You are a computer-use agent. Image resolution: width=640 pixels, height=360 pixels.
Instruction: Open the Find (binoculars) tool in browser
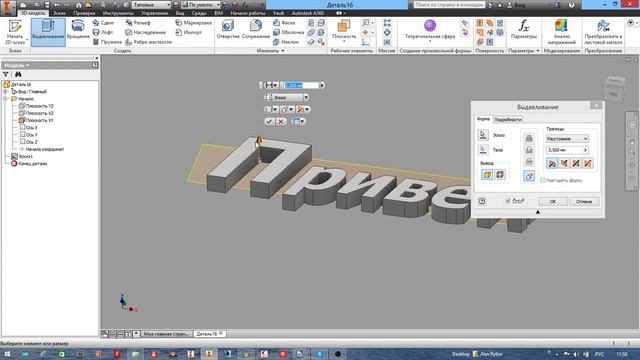click(18, 74)
